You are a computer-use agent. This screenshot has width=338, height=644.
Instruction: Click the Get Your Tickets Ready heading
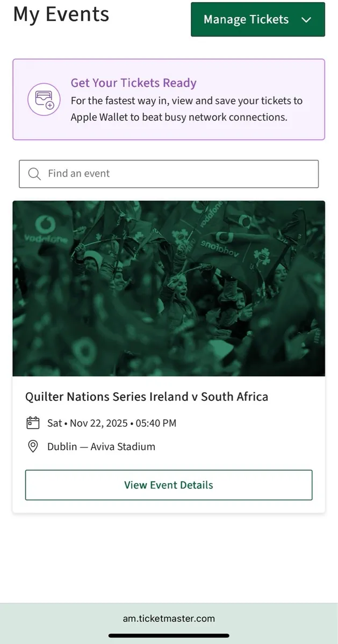133,83
